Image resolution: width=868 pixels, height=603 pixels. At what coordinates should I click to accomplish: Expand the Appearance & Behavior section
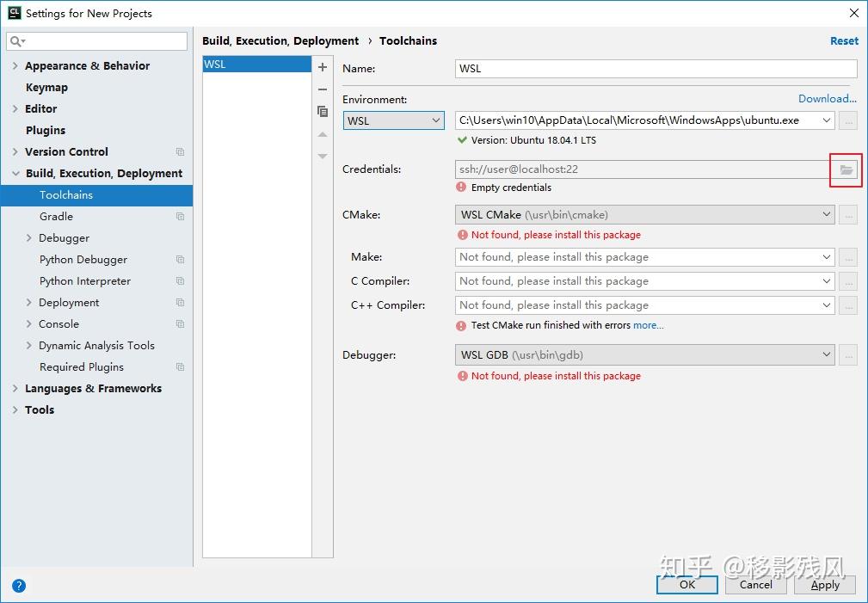coord(15,66)
